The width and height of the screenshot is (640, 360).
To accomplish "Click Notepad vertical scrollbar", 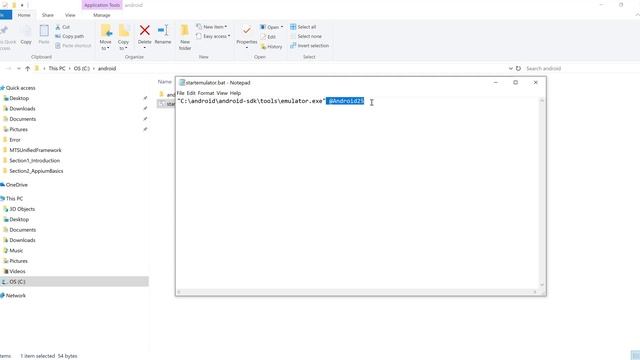I will 542,193.
